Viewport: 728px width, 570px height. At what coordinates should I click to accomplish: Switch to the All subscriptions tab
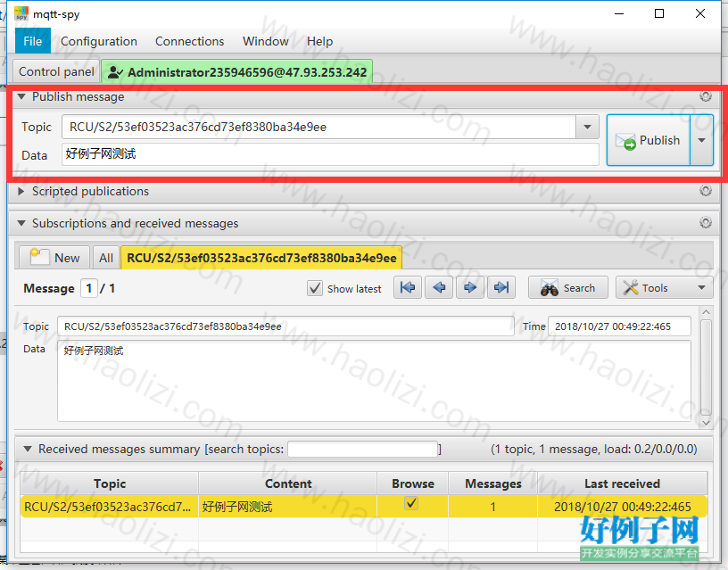[x=106, y=258]
